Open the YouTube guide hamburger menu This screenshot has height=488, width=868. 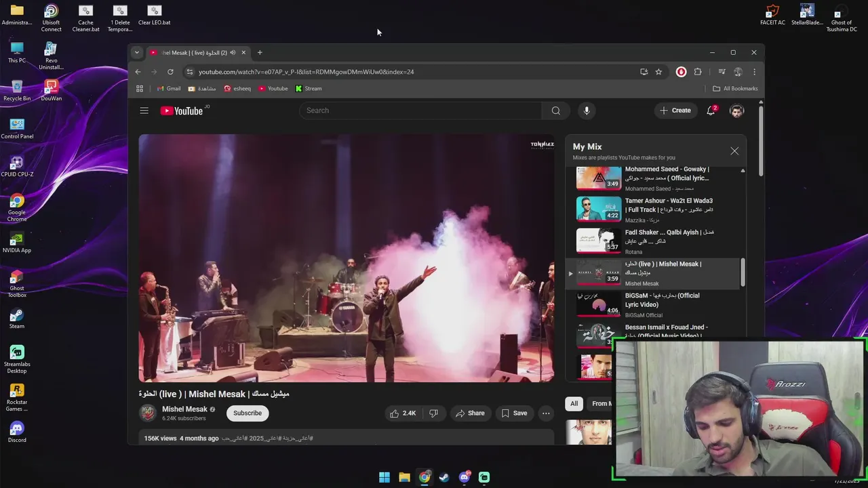tap(144, 110)
